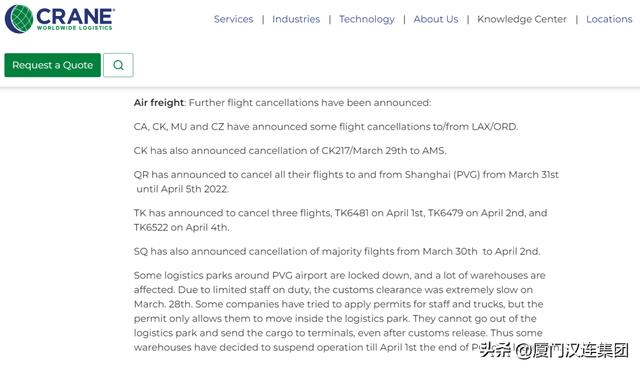
Task: Open the search magnifier icon
Action: tap(118, 65)
